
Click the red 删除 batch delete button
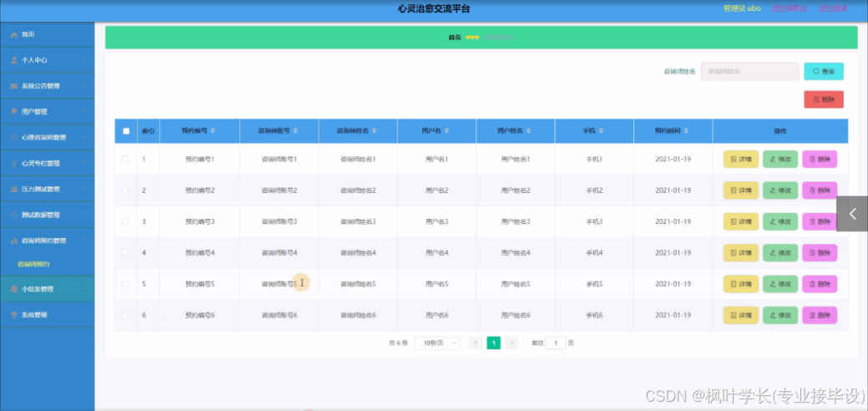[824, 99]
